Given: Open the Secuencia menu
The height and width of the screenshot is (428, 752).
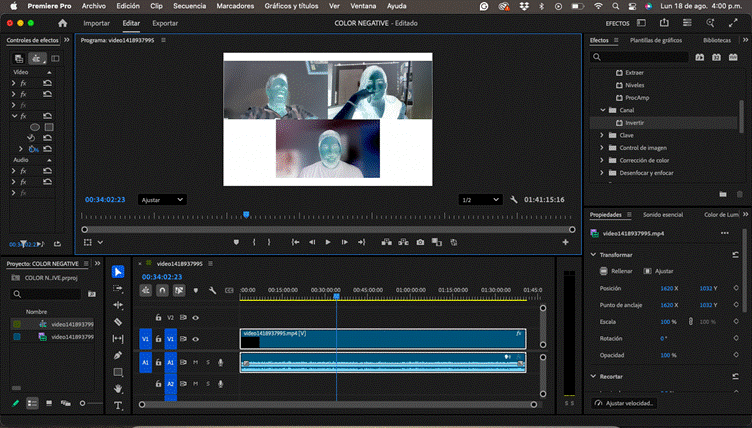Looking at the screenshot, I should [x=189, y=6].
